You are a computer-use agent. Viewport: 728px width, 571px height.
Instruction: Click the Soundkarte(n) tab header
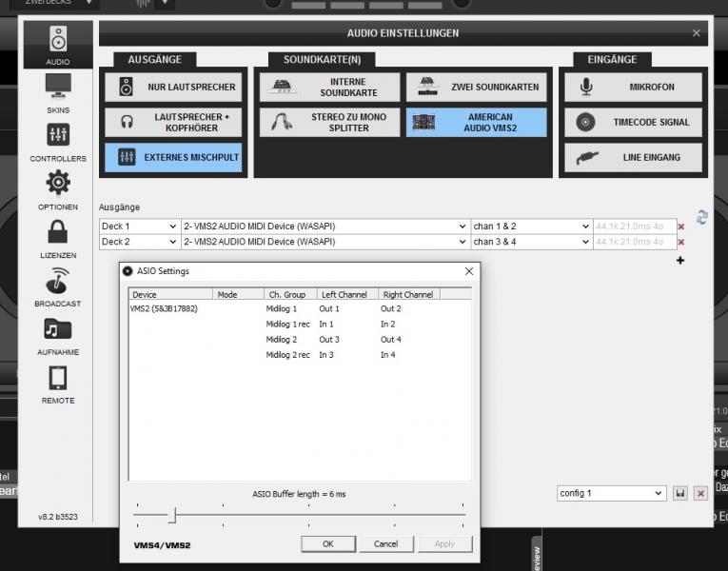pos(322,59)
